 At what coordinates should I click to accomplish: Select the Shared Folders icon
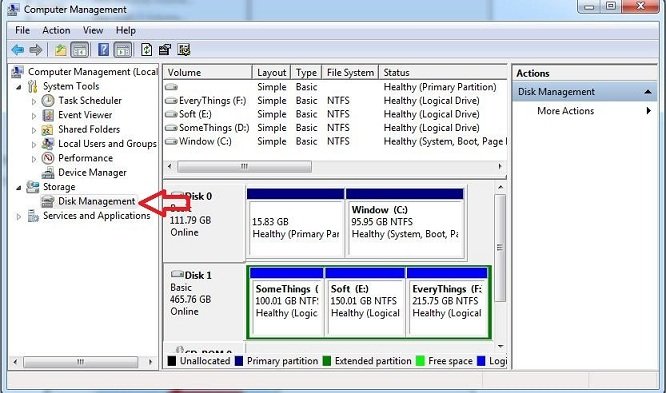click(48, 130)
